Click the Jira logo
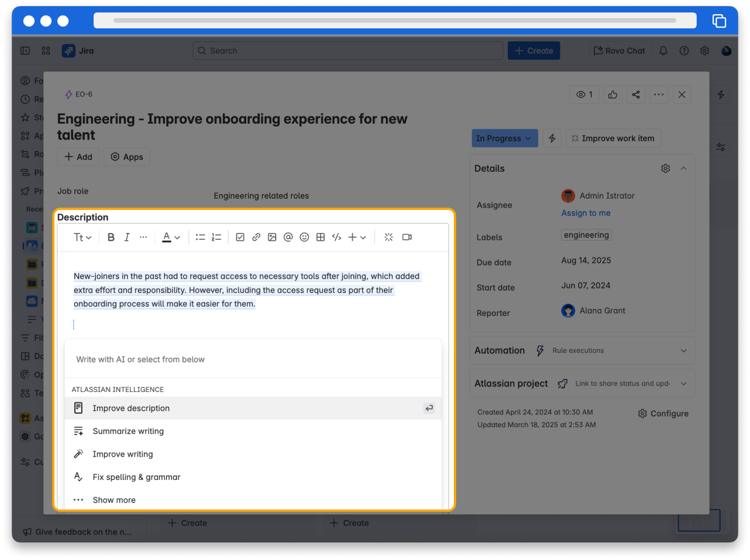The image size is (750, 560). point(78,50)
